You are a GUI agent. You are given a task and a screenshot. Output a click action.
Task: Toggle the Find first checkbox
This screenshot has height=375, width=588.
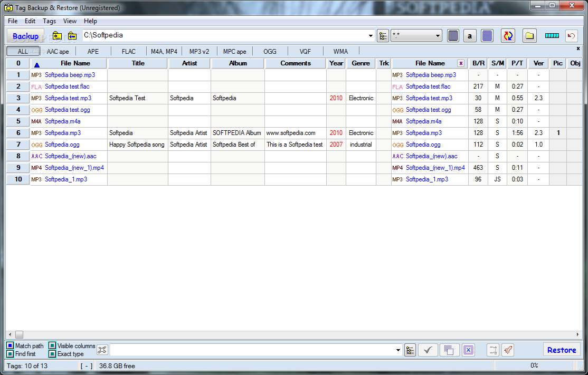pos(10,354)
